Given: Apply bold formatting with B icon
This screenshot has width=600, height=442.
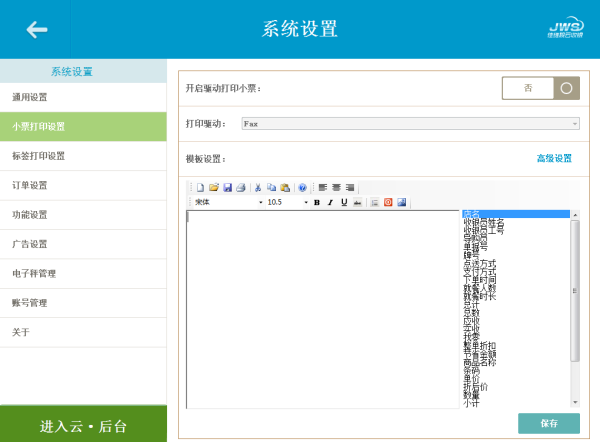Looking at the screenshot, I should (316, 202).
